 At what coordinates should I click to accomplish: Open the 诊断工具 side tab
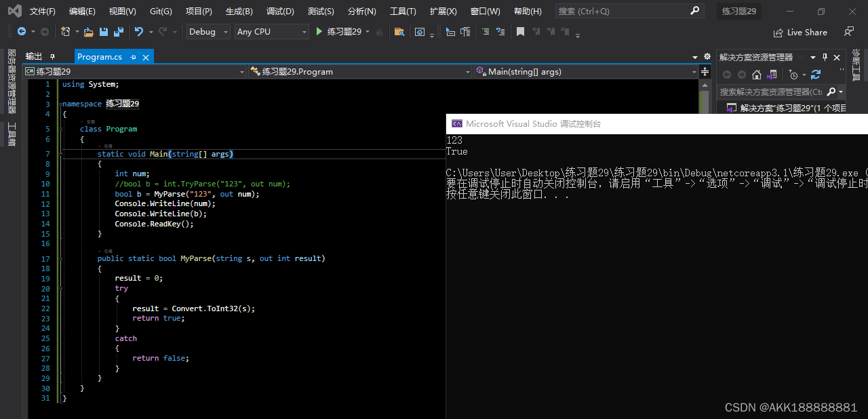856,65
